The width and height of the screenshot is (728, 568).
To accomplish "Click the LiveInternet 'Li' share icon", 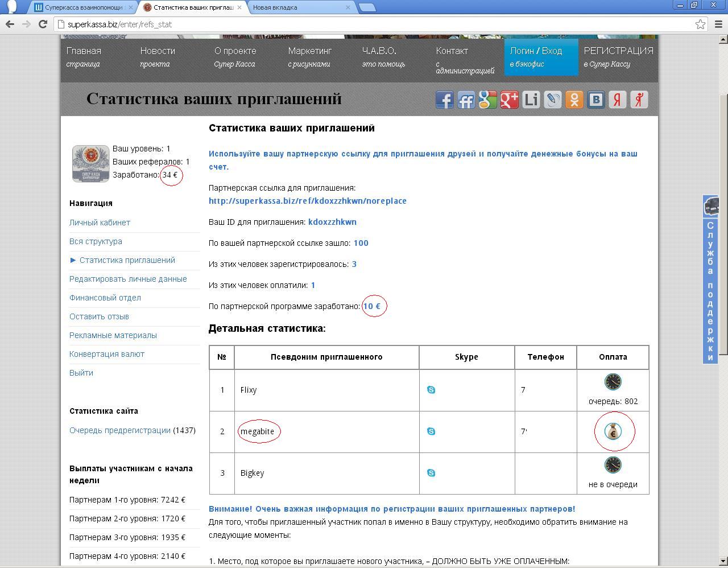I will (x=531, y=100).
